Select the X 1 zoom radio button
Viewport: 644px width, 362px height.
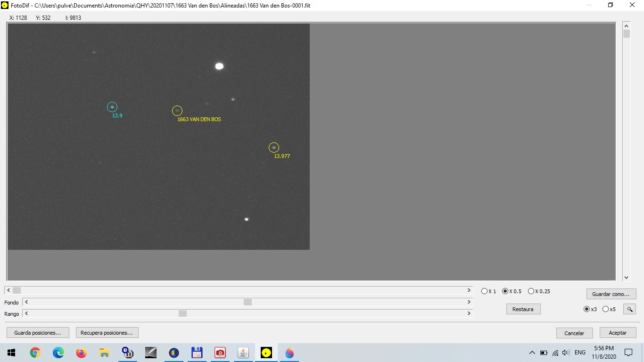(x=488, y=291)
